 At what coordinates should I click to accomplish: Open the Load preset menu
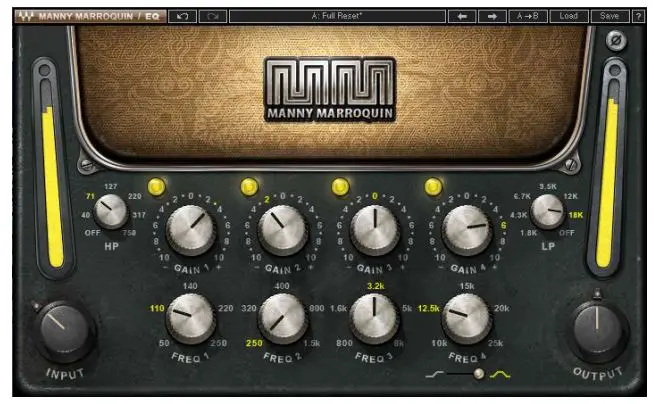(568, 17)
